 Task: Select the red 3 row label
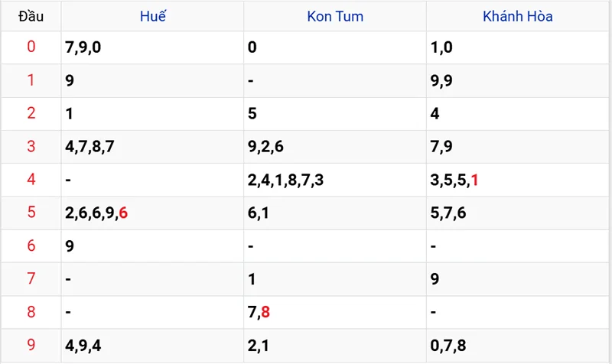(31, 147)
